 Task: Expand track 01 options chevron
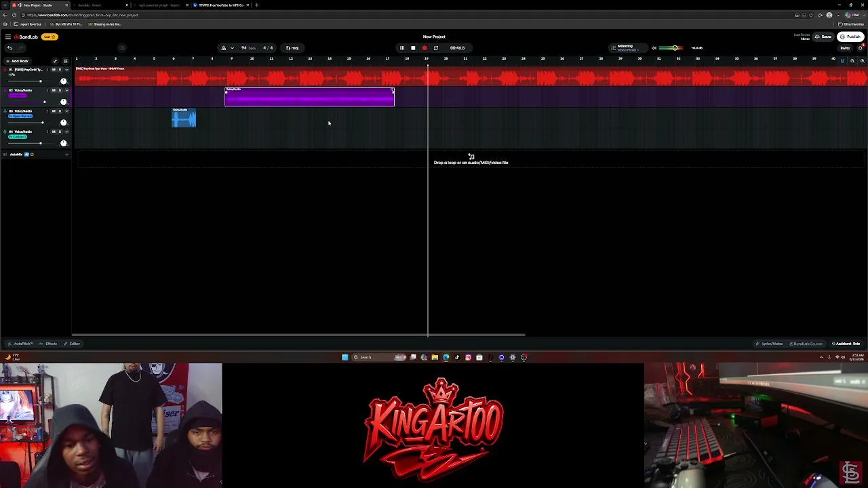coord(66,70)
